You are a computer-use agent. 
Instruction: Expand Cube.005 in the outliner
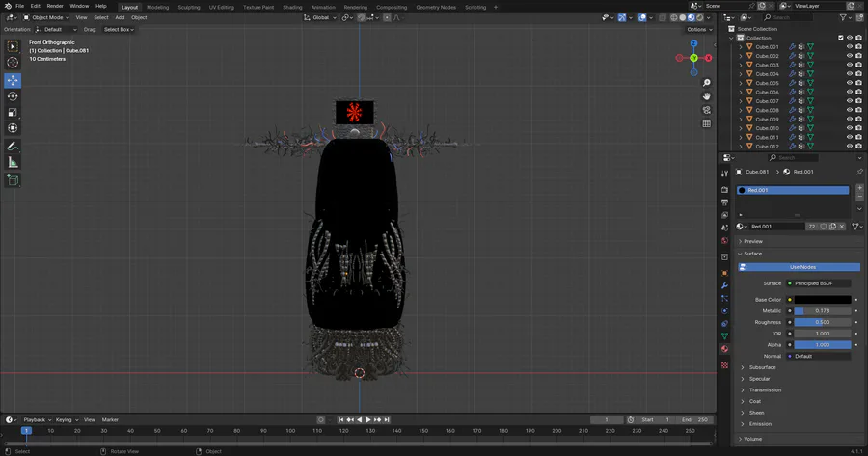[x=740, y=83]
